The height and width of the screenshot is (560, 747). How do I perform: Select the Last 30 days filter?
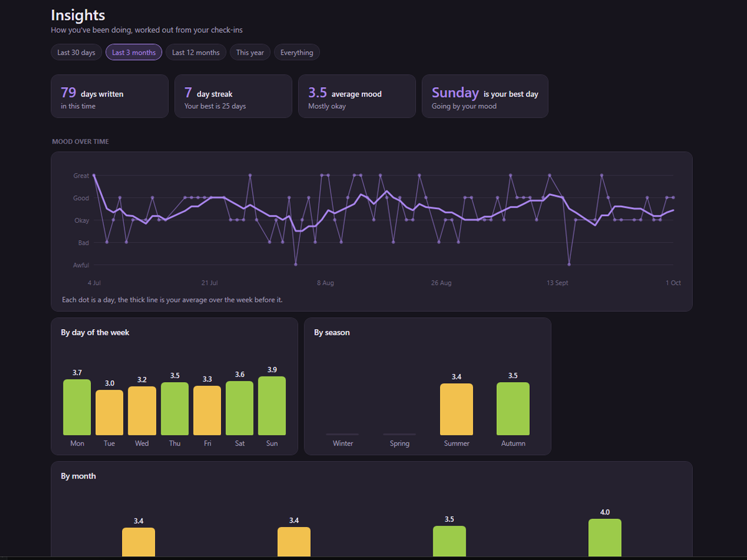pos(76,52)
